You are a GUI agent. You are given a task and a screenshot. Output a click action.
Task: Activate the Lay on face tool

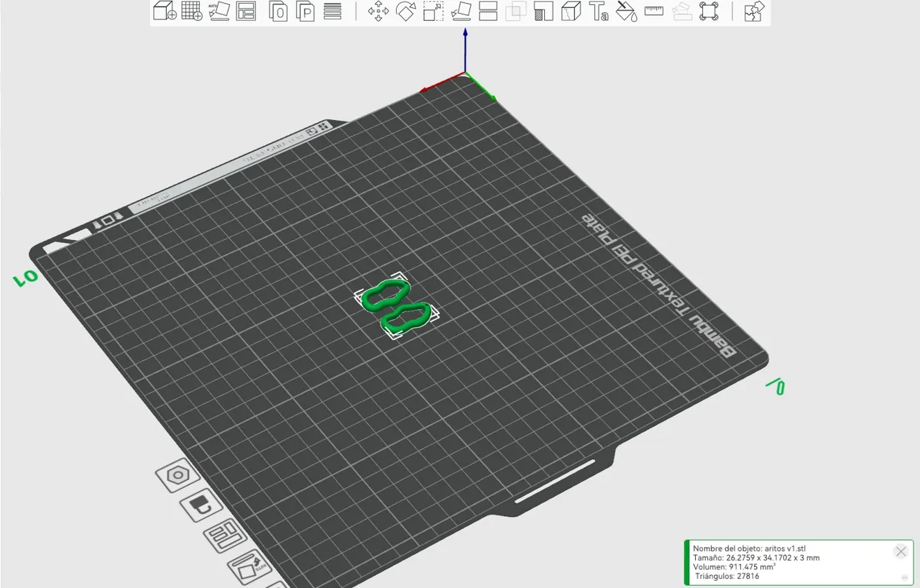(x=461, y=11)
